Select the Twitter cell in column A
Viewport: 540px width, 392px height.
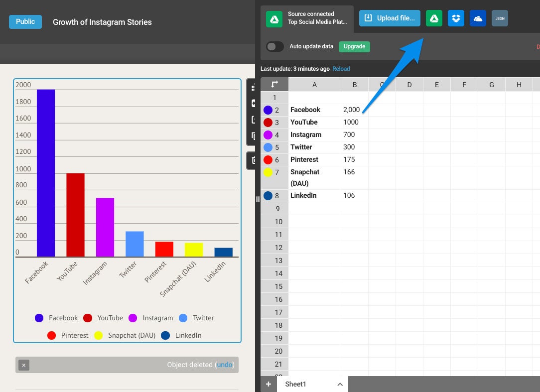pyautogui.click(x=314, y=147)
